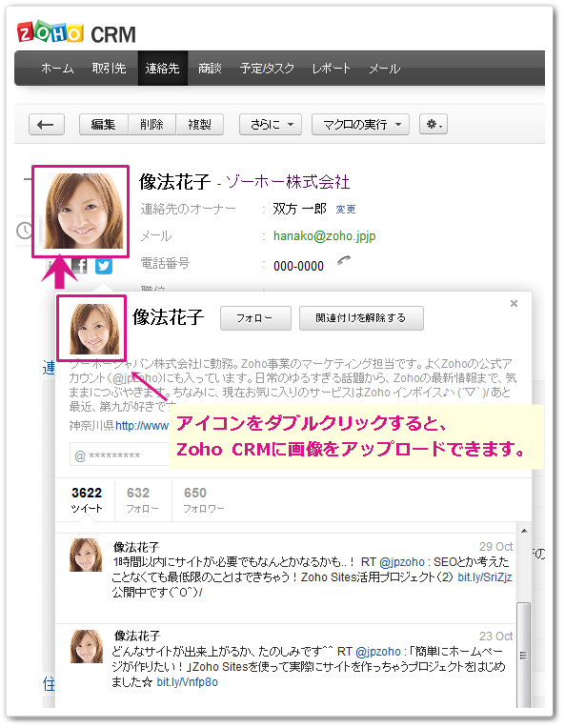The height and width of the screenshot is (728, 565).
Task: Open the メール tab
Action: click(384, 69)
